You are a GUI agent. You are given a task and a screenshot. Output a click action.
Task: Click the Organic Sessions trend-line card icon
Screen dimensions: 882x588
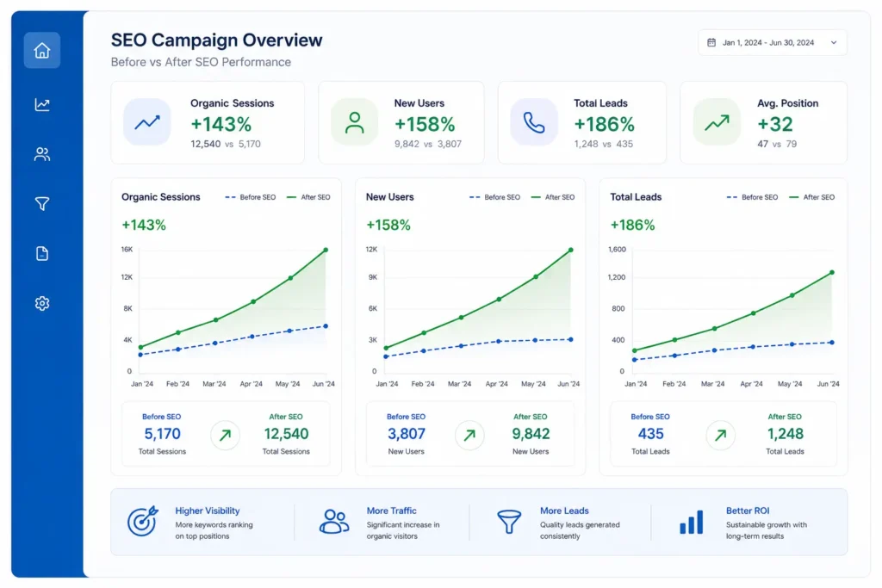(146, 122)
